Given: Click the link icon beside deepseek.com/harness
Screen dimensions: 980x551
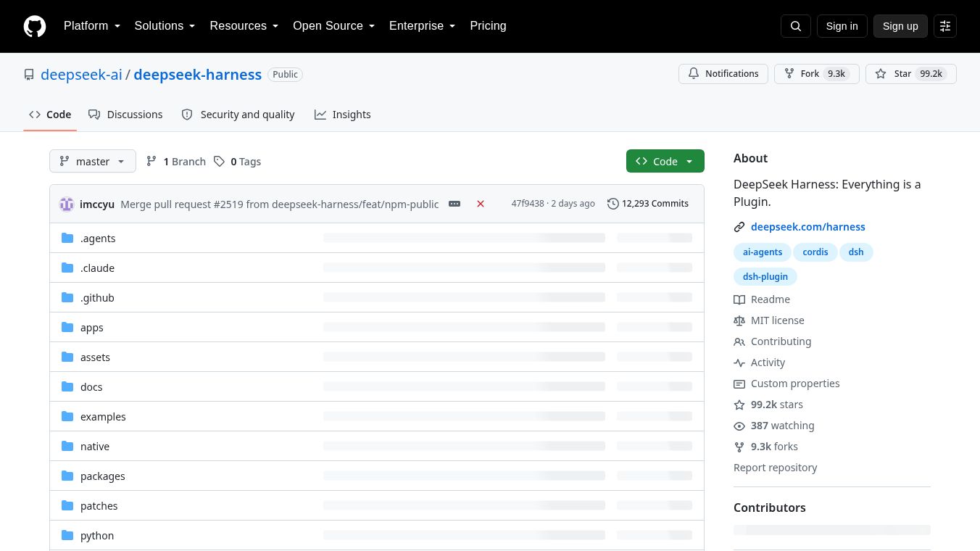Looking at the screenshot, I should [x=739, y=227].
